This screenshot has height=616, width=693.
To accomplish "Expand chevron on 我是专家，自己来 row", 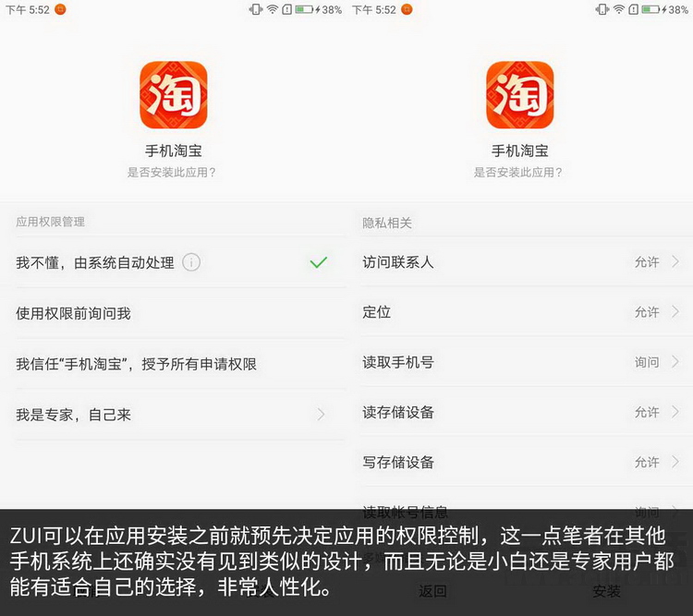I will [322, 415].
